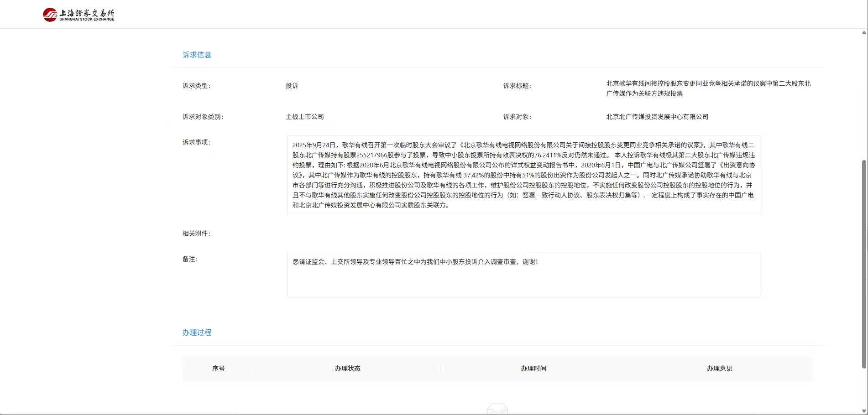Click the 序号 column header
This screenshot has width=868, height=415.
[x=218, y=368]
